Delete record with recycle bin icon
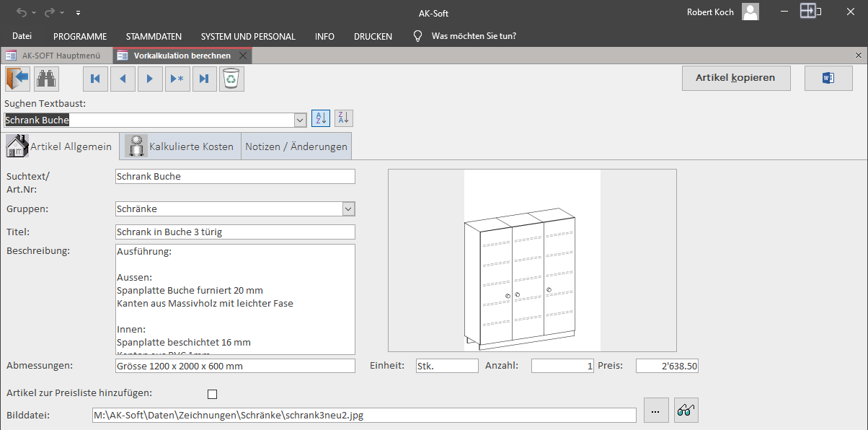 (231, 79)
